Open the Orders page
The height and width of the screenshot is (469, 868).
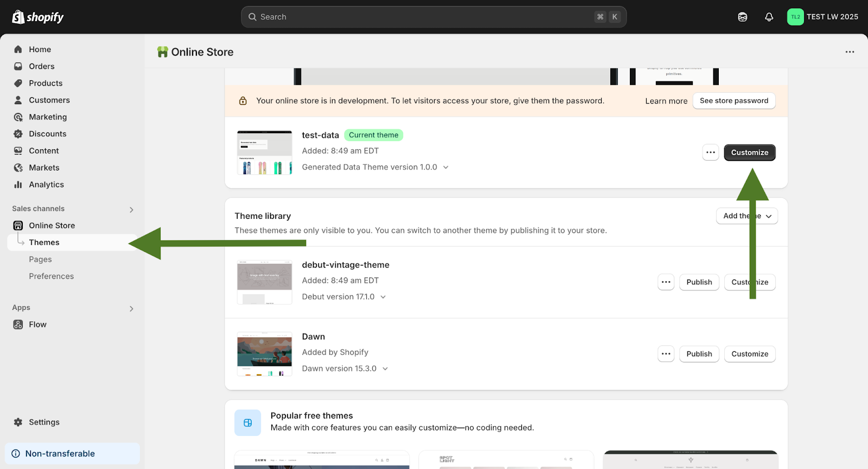click(x=42, y=66)
